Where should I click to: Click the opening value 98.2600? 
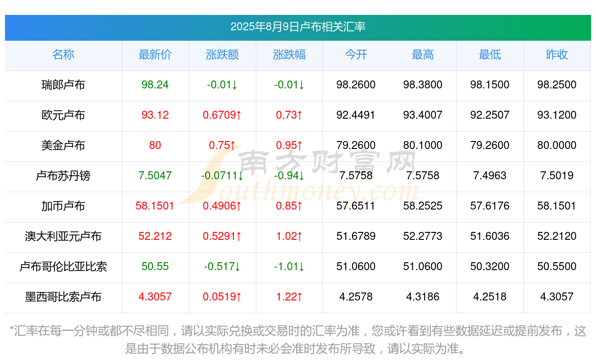coord(356,85)
